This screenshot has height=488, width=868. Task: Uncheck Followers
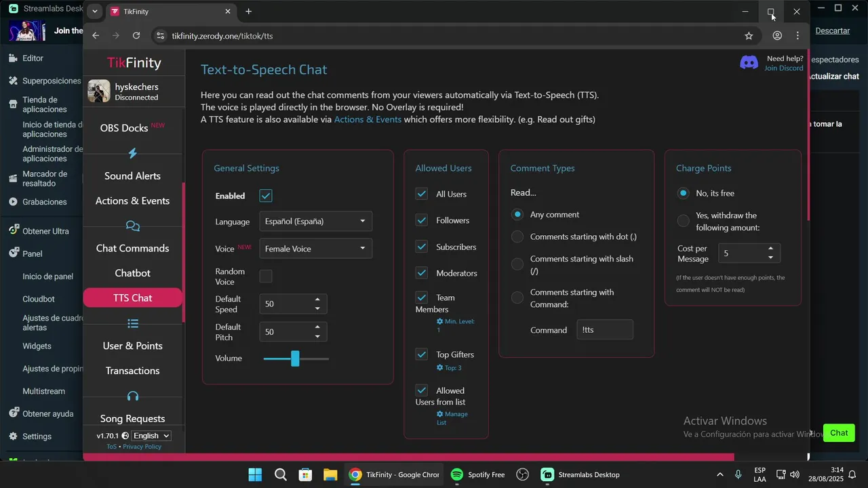pyautogui.click(x=422, y=220)
